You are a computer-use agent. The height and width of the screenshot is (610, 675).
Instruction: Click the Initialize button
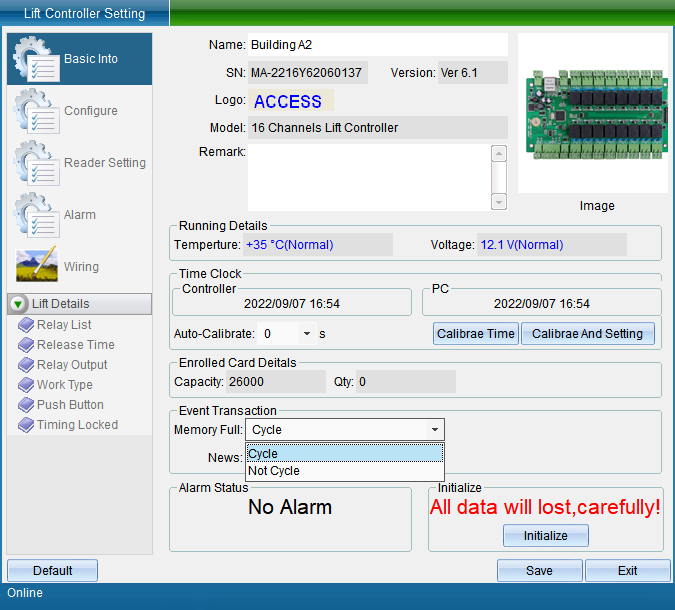[x=545, y=536]
